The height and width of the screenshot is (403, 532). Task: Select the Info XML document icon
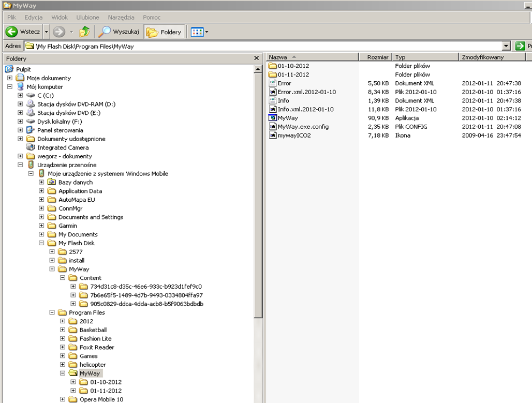(272, 100)
